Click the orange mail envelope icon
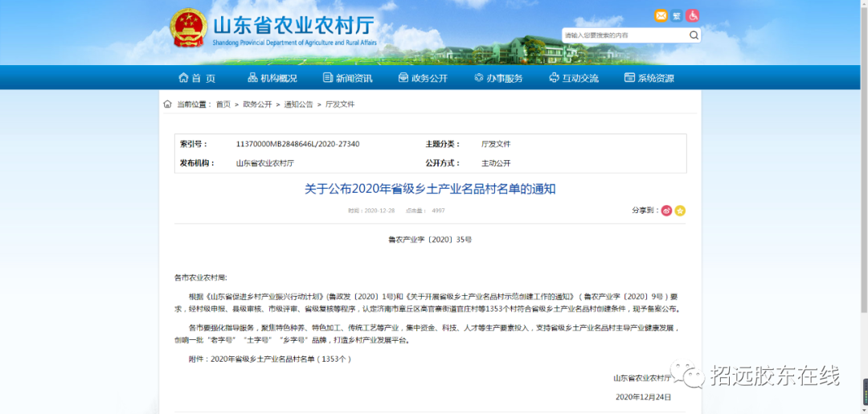This screenshot has width=868, height=414. point(661,16)
